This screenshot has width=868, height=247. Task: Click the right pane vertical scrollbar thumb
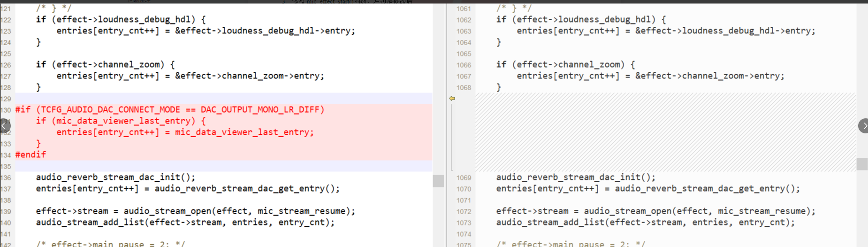862,164
